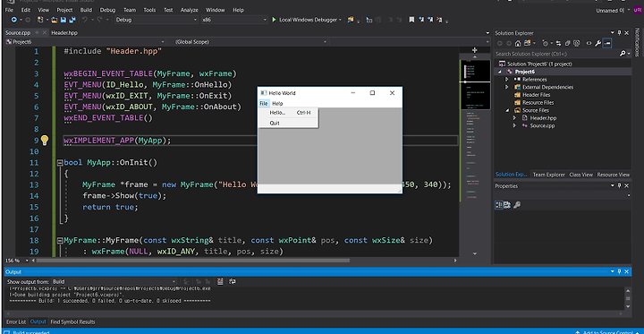This screenshot has width=644, height=334.
Task: Toggle the bookmark icon in the toolbar
Action: 411,20
